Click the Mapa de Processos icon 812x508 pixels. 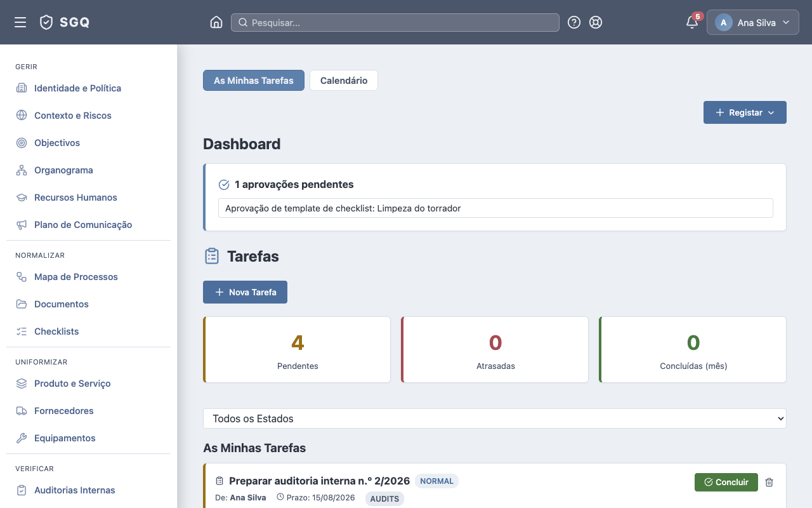(22, 277)
